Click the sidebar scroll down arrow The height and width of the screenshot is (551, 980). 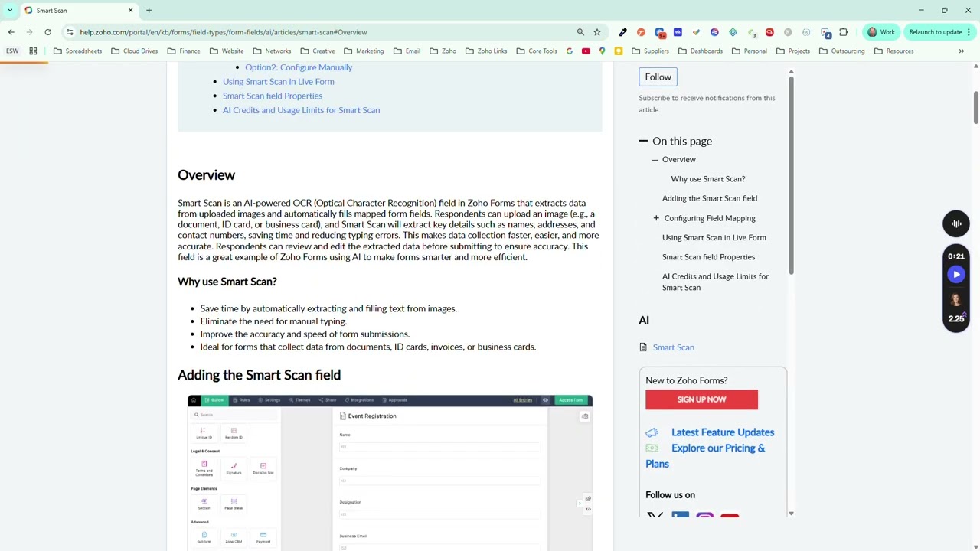click(x=791, y=514)
